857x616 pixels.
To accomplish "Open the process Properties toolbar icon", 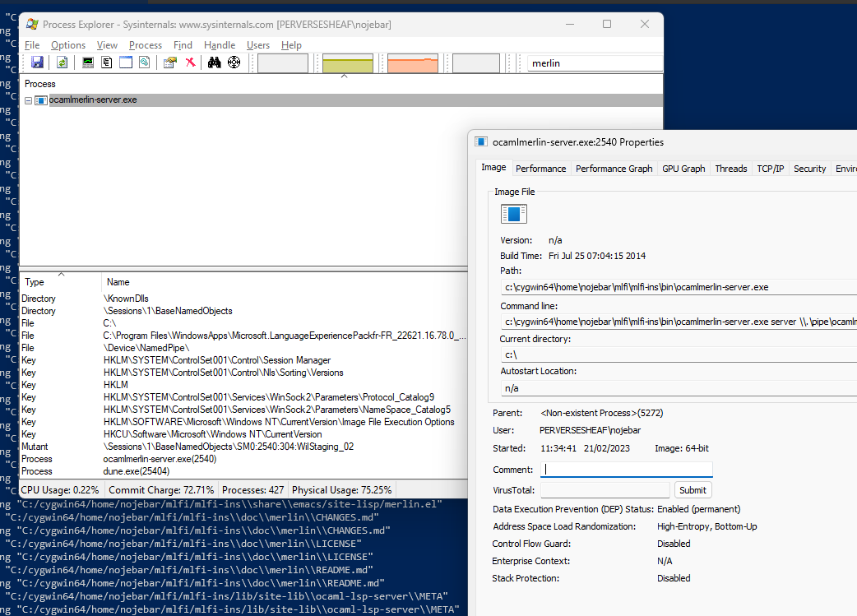I will 170,63.
